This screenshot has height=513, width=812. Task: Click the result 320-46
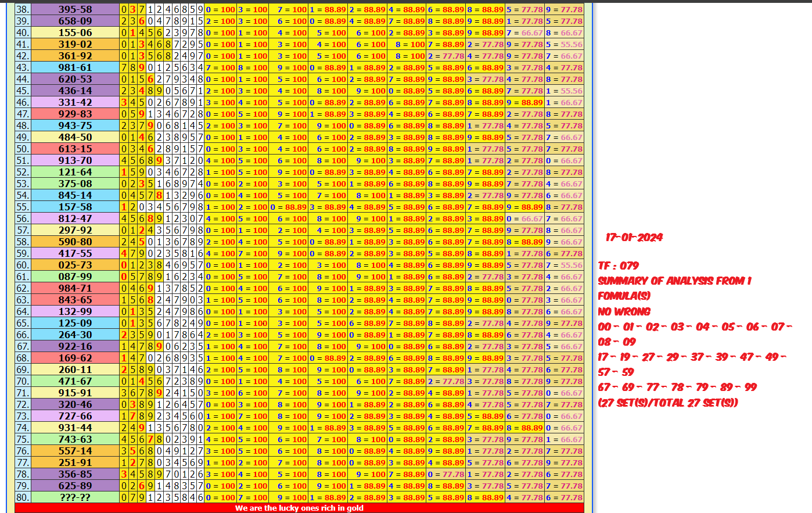click(x=75, y=404)
